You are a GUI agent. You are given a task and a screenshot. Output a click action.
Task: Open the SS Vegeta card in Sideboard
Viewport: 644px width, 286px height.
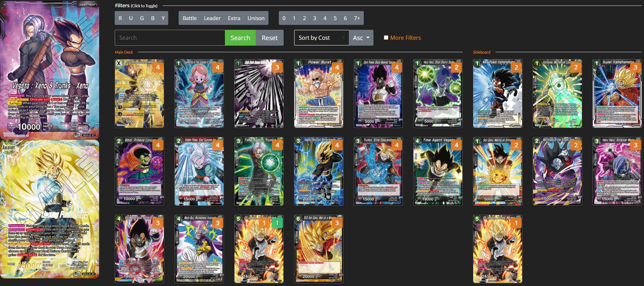498,249
